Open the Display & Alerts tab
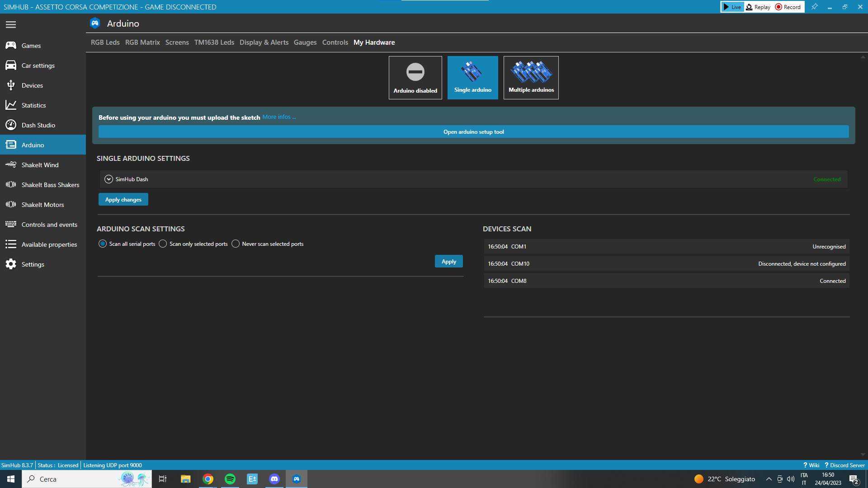 264,42
